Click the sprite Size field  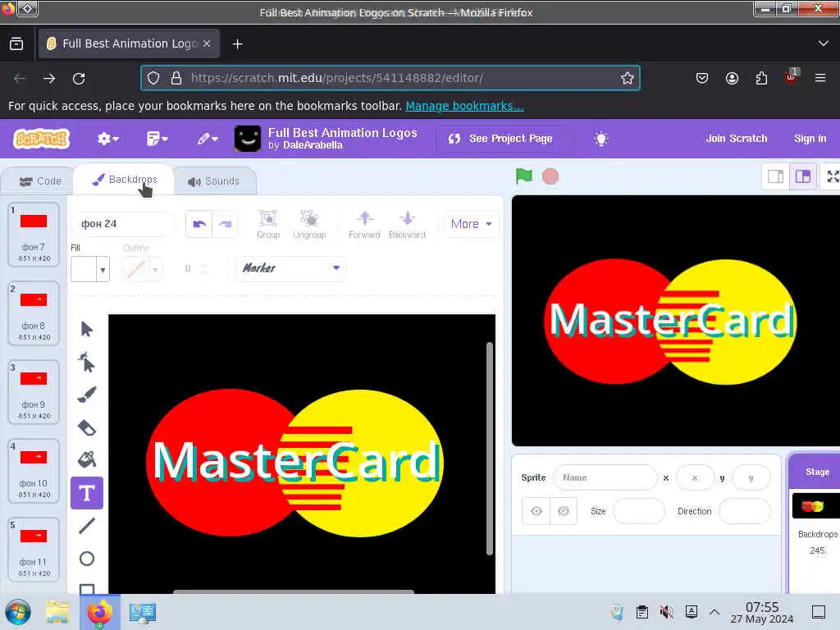tap(638, 511)
